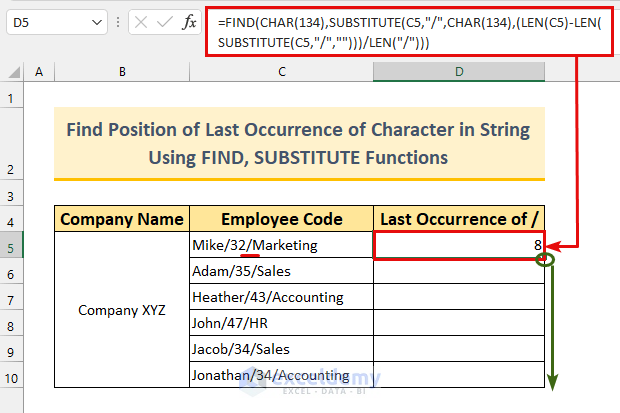Select cell 'Mike/32/Marketing'
The image size is (620, 413).
pyautogui.click(x=282, y=245)
